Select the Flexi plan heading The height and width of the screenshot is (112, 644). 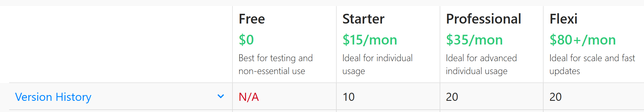pos(563,19)
